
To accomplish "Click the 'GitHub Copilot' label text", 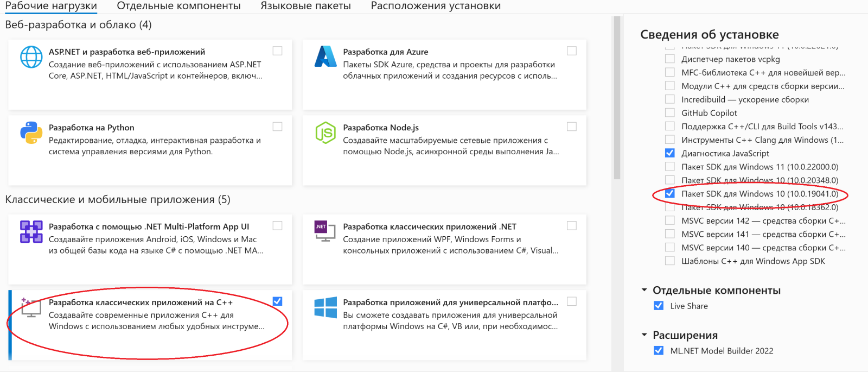I will pos(709,113).
